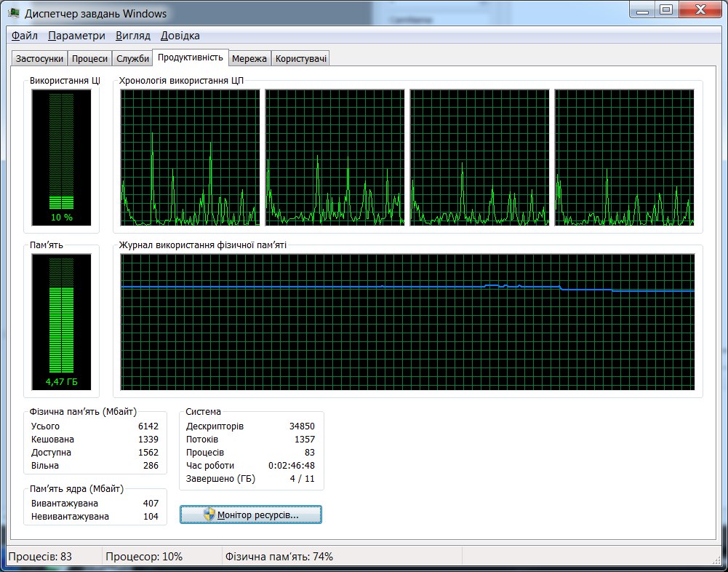Viewport: 728px width, 572px height.
Task: Click status bar text Фізична пам'ять: 74%
Action: (279, 556)
